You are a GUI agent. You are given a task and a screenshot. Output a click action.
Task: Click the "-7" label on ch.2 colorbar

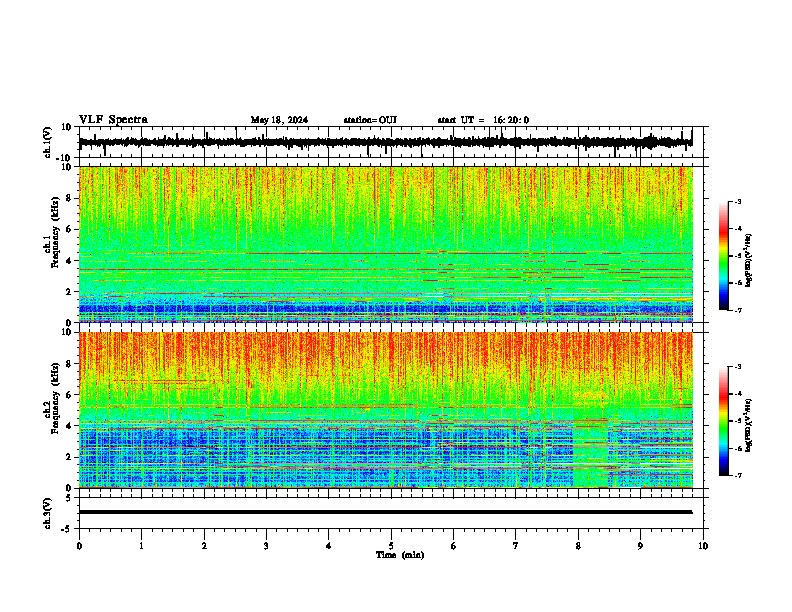[x=738, y=475]
